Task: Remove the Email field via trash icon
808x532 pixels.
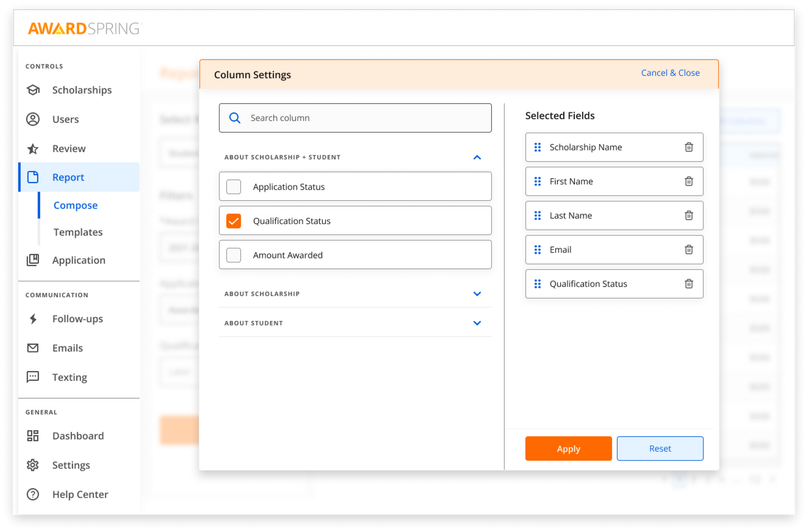Action: [x=689, y=249]
